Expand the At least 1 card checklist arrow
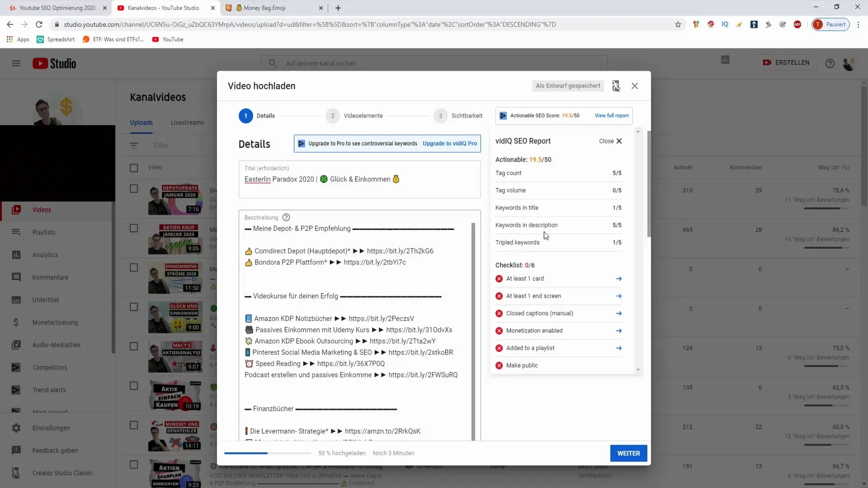This screenshot has height=488, width=868. tap(619, 279)
